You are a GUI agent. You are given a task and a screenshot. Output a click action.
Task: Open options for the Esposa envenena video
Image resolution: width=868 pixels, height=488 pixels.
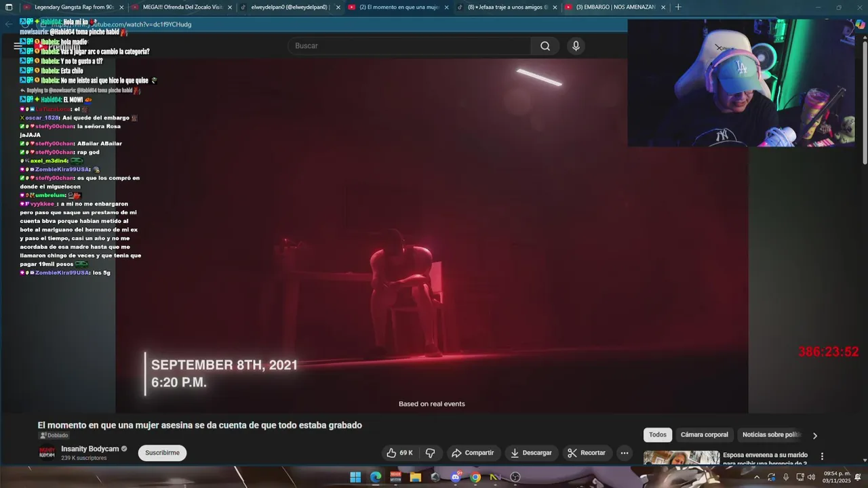coord(822,456)
